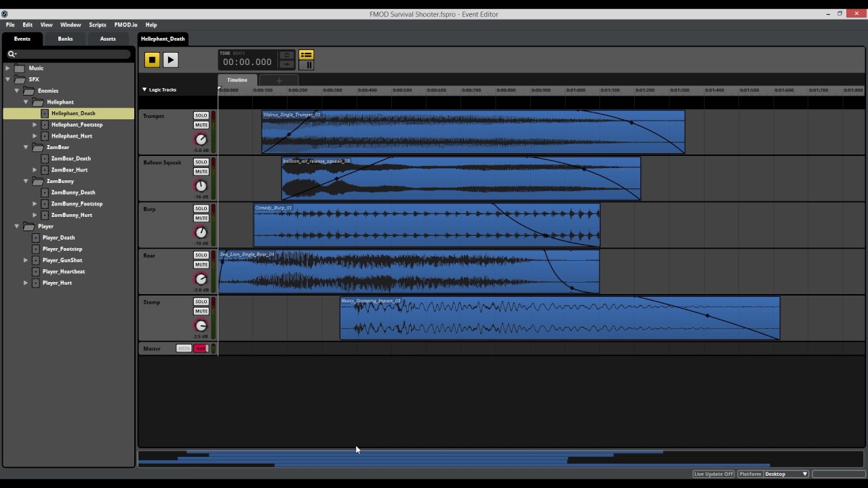The height and width of the screenshot is (488, 868).
Task: Click the pause icon beside time display
Action: pos(307,65)
